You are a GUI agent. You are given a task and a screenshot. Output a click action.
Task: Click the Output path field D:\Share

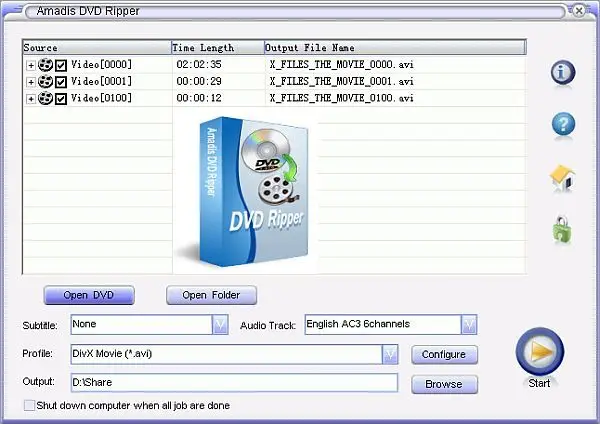pos(234,383)
